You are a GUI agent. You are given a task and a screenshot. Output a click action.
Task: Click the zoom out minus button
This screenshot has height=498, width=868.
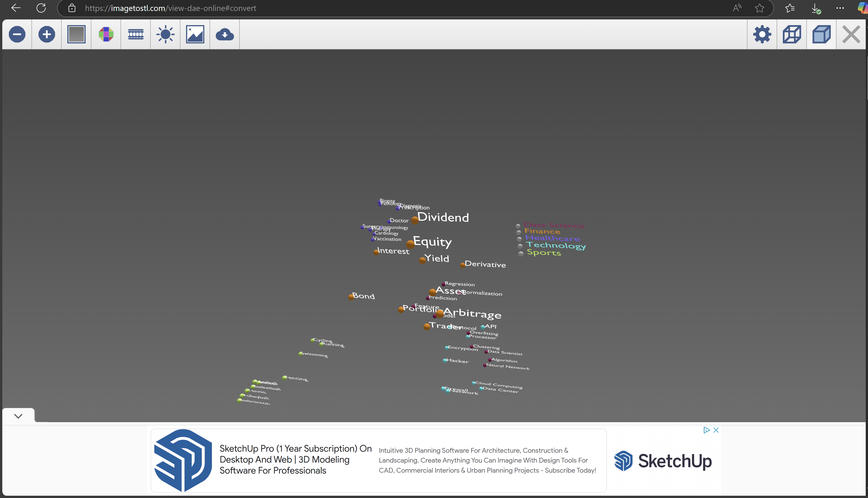(x=17, y=34)
